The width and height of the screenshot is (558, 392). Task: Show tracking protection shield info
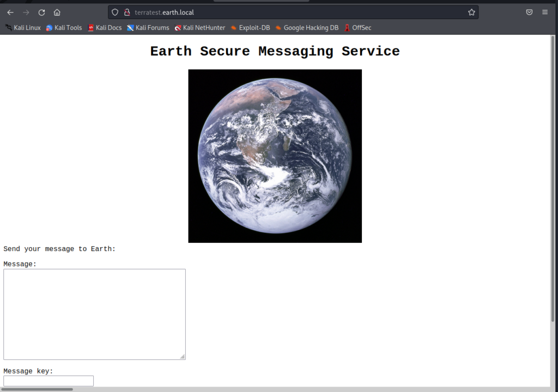coord(115,13)
